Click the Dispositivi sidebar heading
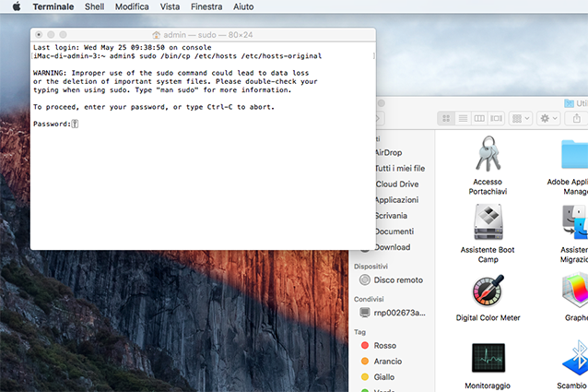This screenshot has width=588, height=392. (x=370, y=267)
